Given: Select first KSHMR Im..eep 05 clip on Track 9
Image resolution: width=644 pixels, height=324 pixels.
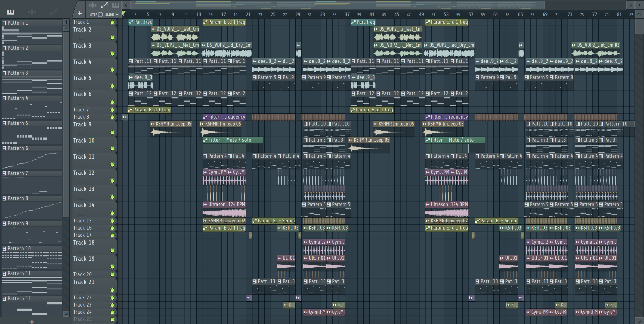Looking at the screenshot, I should click(x=171, y=129).
